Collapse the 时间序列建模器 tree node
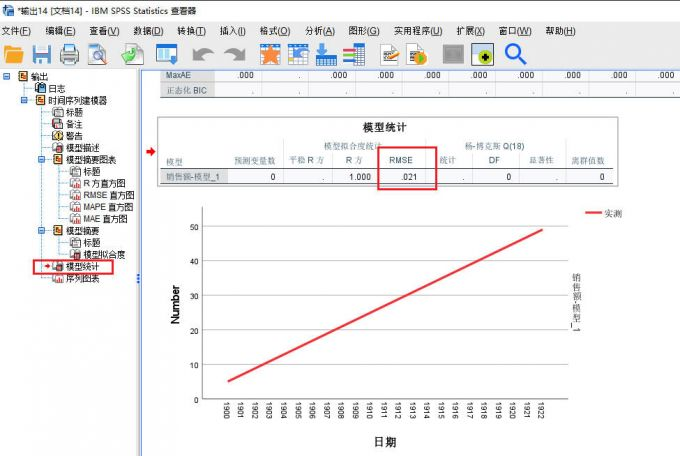The image size is (680, 456). click(24, 100)
